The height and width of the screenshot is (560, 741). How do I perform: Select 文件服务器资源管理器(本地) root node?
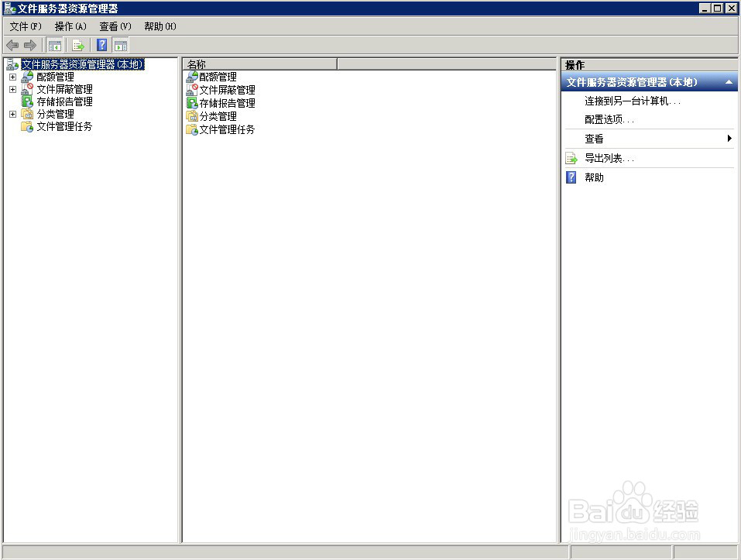tap(82, 64)
